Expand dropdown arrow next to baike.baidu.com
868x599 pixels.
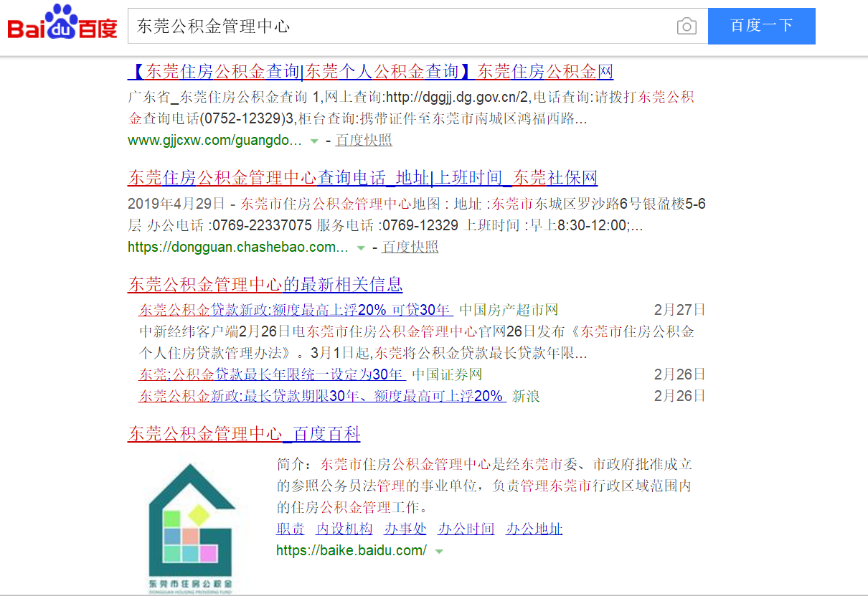(438, 552)
